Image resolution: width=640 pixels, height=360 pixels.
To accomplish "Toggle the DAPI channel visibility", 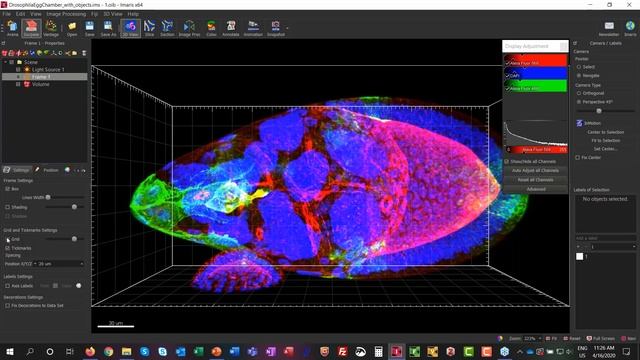I will click(x=508, y=76).
